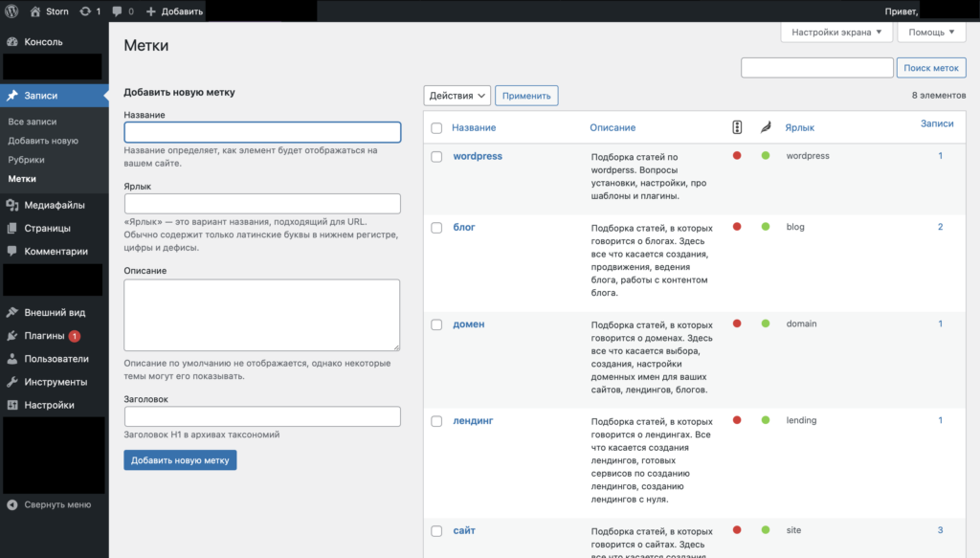Click the green readability dot for блог
Image resolution: width=980 pixels, height=558 pixels.
click(766, 227)
